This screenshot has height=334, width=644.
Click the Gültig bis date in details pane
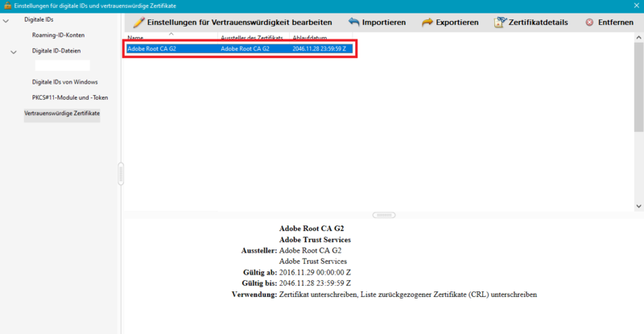pos(315,283)
